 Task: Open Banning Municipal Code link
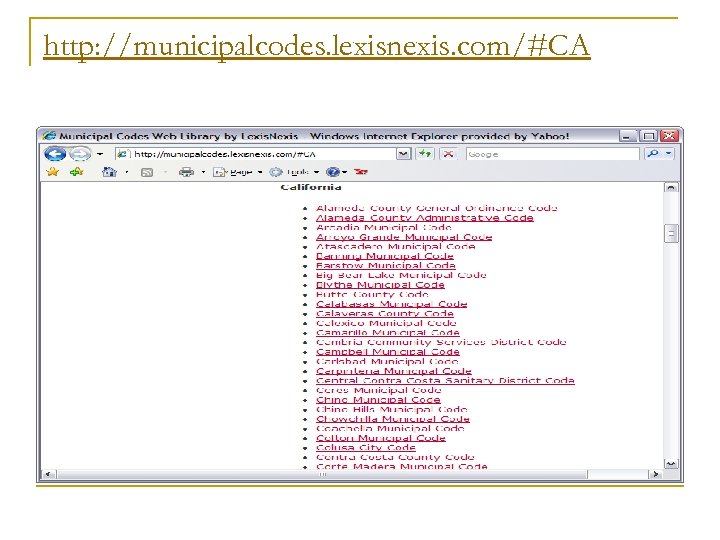tap(385, 256)
